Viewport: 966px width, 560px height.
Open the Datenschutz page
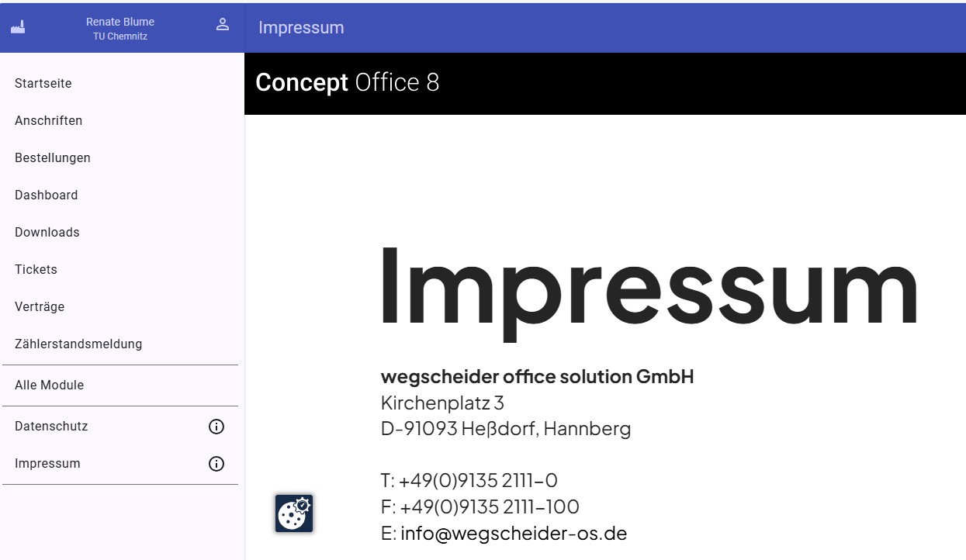point(120,427)
